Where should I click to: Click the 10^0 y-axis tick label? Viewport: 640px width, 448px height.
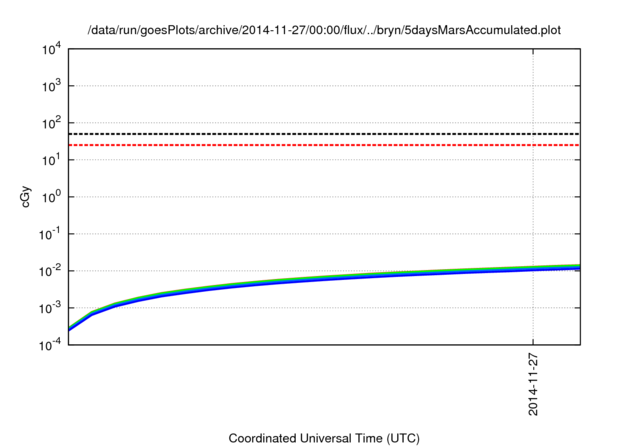[x=51, y=197]
